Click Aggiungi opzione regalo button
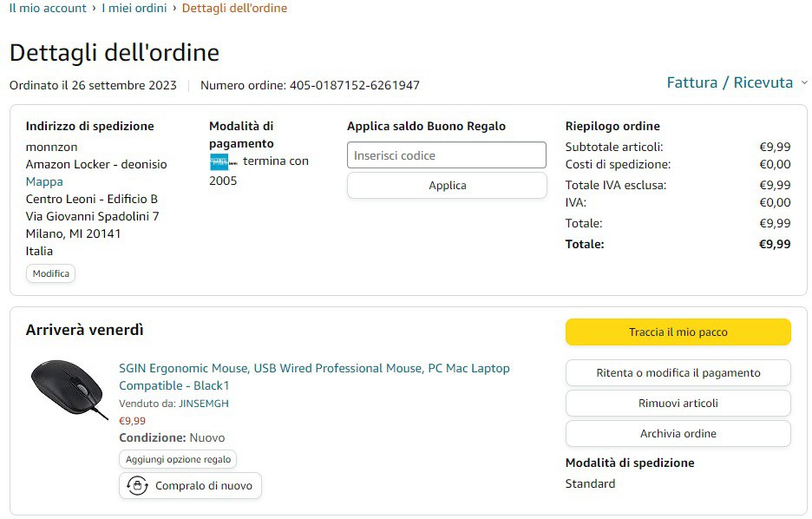The height and width of the screenshot is (519, 812). [x=178, y=459]
